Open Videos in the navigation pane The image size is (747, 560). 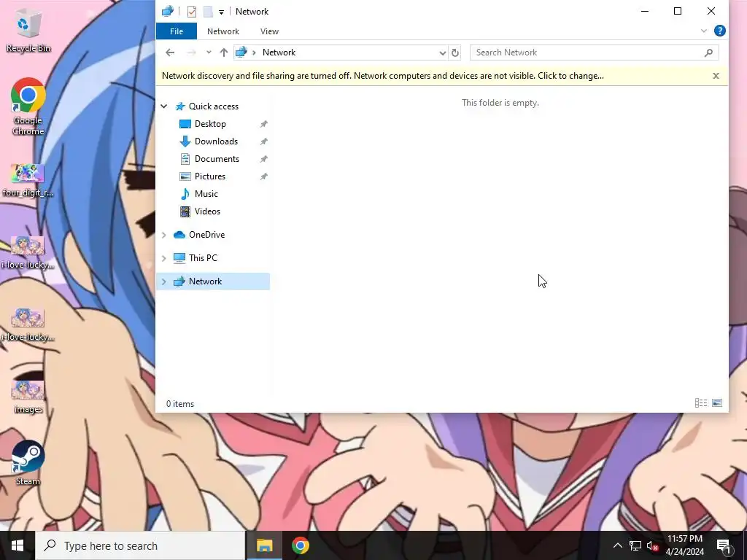click(x=207, y=211)
